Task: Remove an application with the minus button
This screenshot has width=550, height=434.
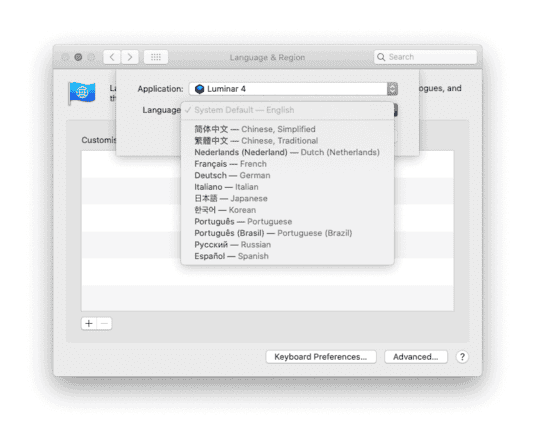Action: (x=105, y=323)
